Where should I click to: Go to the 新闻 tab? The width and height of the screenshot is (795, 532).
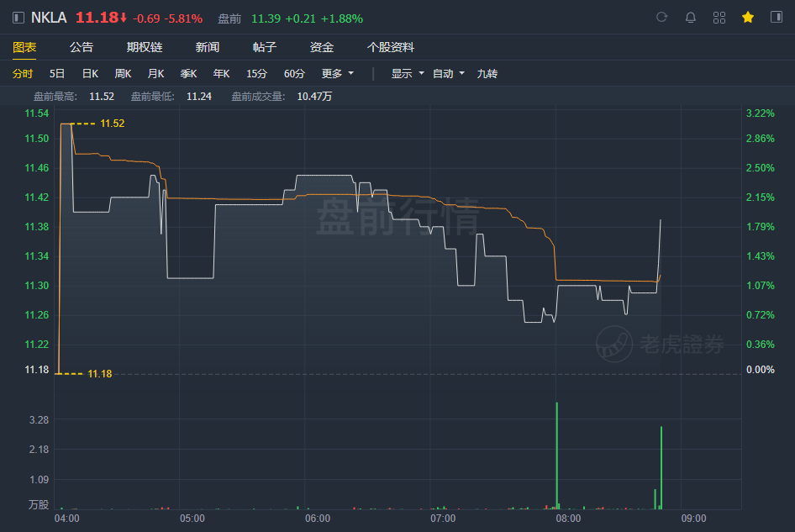tap(208, 48)
